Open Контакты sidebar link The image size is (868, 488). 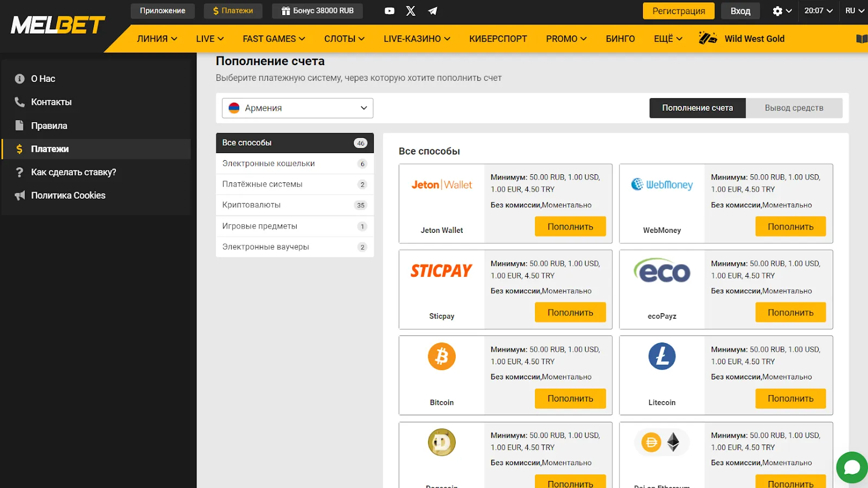[x=97, y=102]
